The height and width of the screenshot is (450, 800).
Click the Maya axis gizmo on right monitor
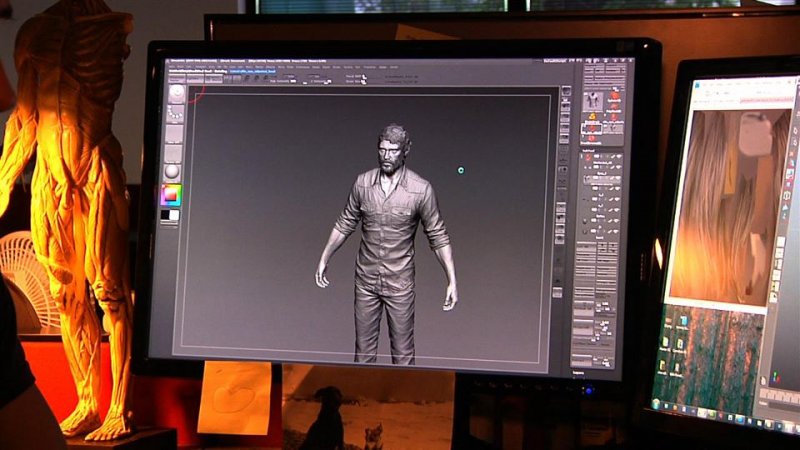coord(777,378)
